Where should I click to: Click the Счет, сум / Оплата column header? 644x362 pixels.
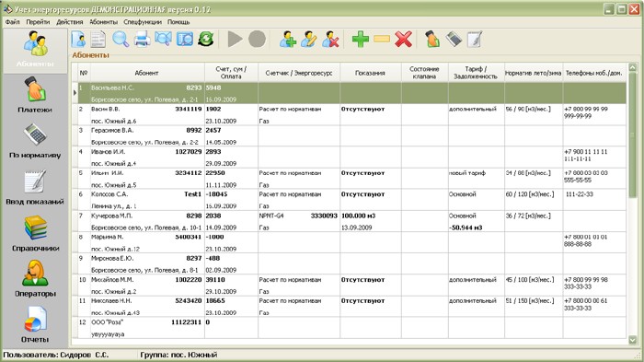click(231, 73)
